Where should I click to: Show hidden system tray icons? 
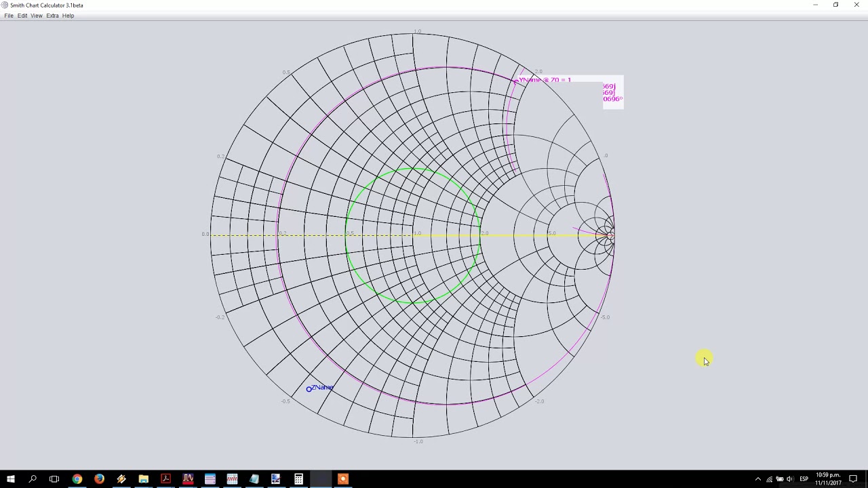point(758,479)
